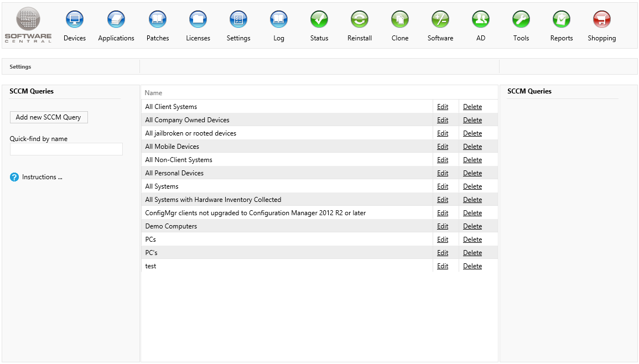The image size is (639, 364).
Task: Click the Applications toolbar icon
Action: [116, 20]
